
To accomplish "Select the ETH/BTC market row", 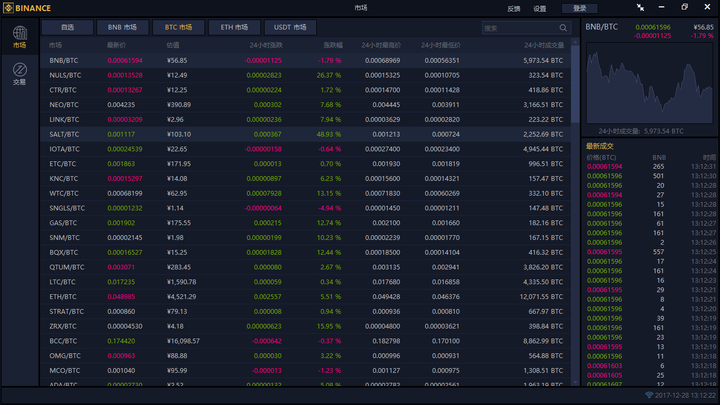I will pos(306,297).
